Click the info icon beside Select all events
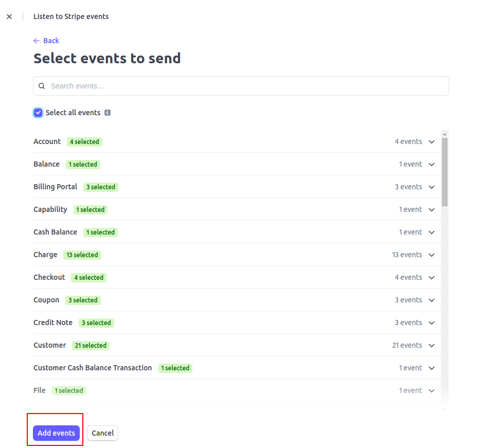 pos(108,113)
